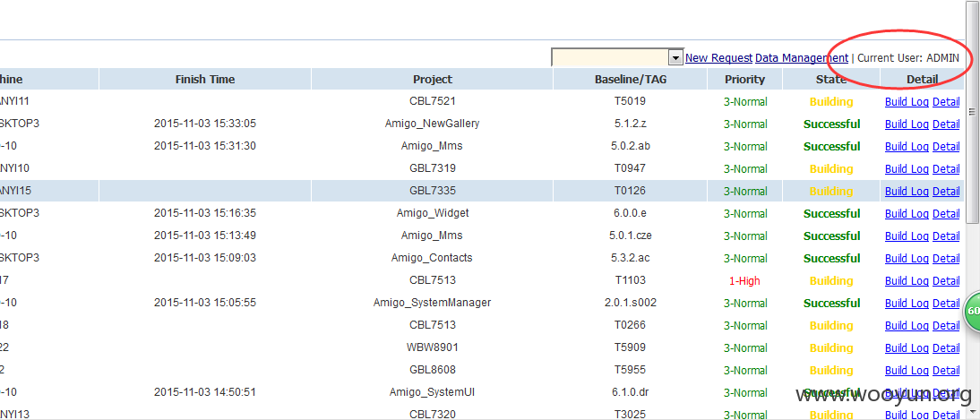Open Build Log for Amigo_Contacts
The height and width of the screenshot is (420, 980).
907,258
